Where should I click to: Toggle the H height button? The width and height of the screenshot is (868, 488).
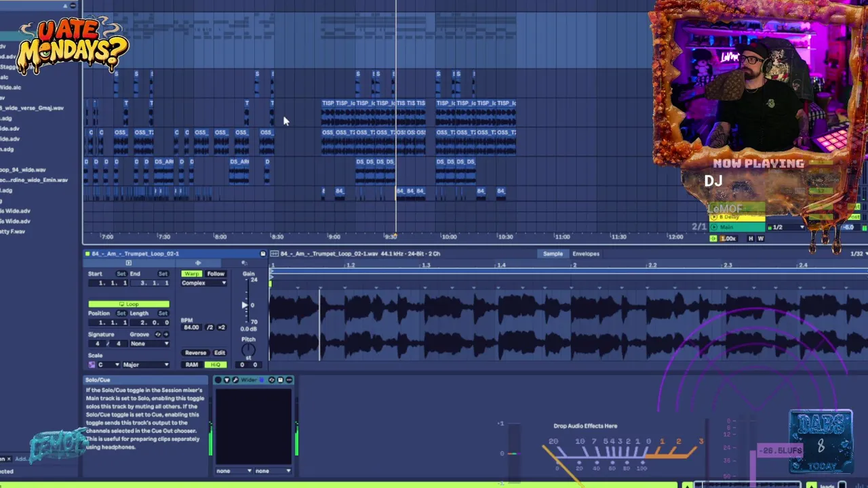[751, 239]
